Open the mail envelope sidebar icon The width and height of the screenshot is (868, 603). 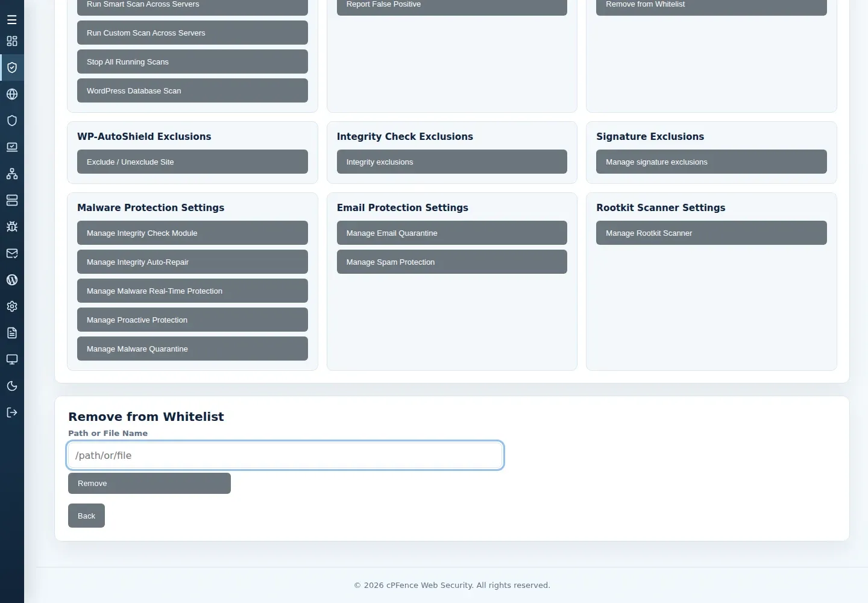pos(12,253)
